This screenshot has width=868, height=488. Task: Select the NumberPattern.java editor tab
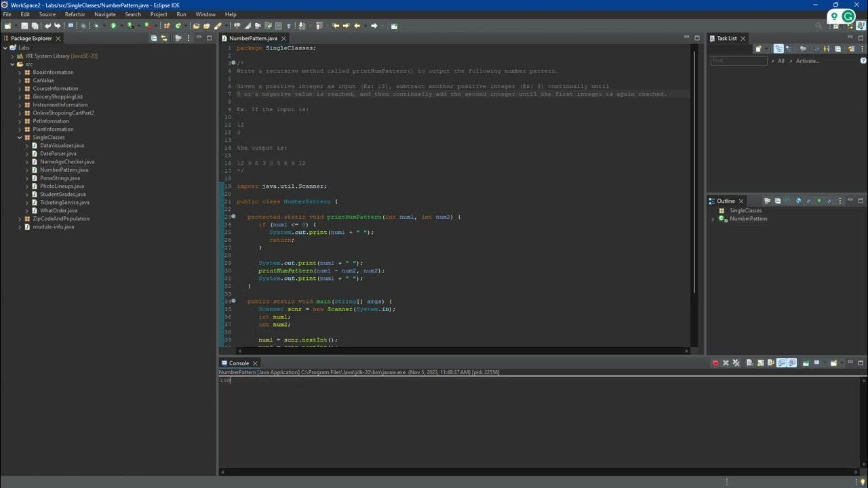253,39
